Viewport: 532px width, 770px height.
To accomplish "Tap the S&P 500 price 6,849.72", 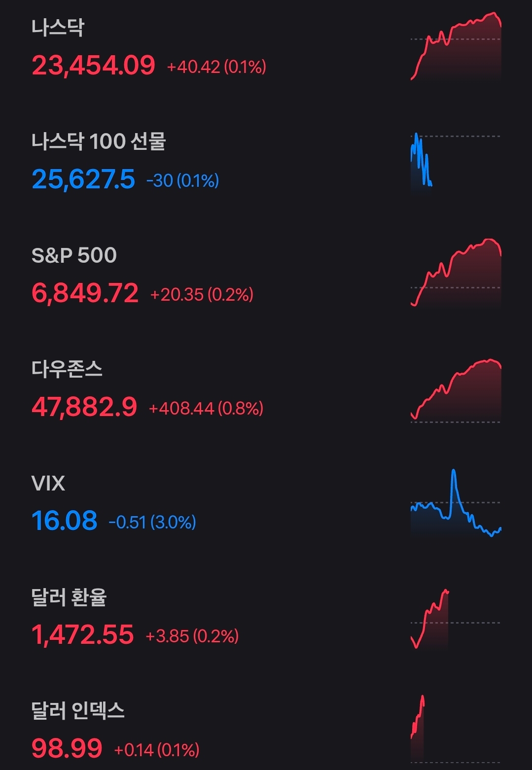I will pyautogui.click(x=85, y=293).
